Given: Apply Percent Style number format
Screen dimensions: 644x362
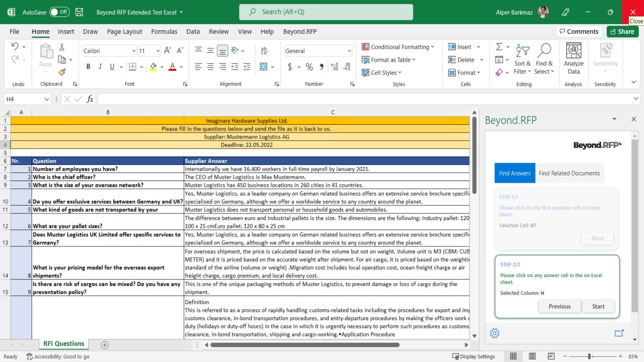Looking at the screenshot, I should pos(309,67).
